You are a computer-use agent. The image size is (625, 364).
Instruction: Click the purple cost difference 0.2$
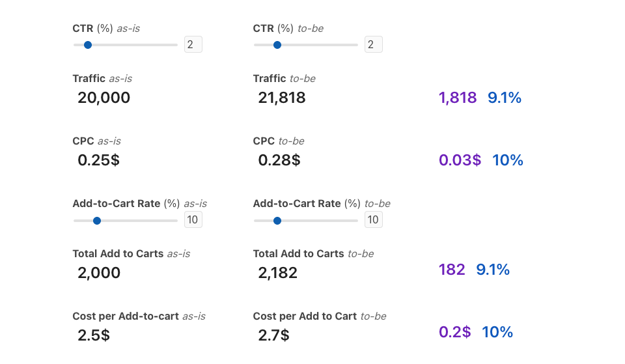(454, 332)
